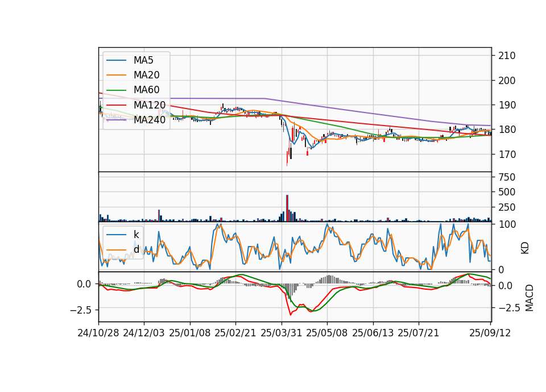Image resolution: width=546 pixels, height=392 pixels.
Task: Click the 500 volume axis tick
Action: [x=507, y=192]
